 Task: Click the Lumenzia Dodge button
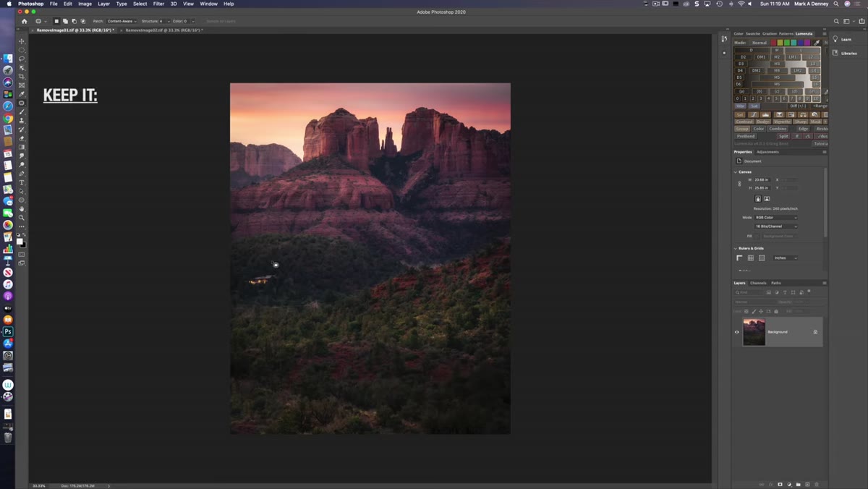pos(763,122)
